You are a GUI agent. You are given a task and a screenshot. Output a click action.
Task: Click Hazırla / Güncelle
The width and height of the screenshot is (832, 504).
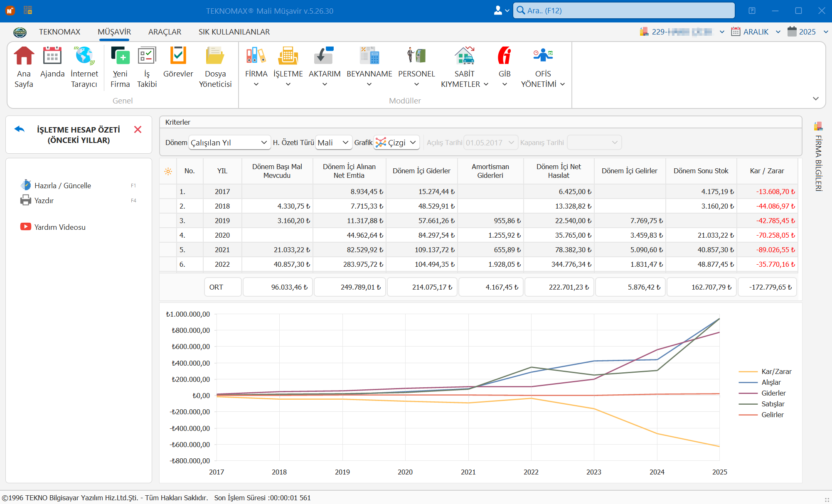[62, 185]
